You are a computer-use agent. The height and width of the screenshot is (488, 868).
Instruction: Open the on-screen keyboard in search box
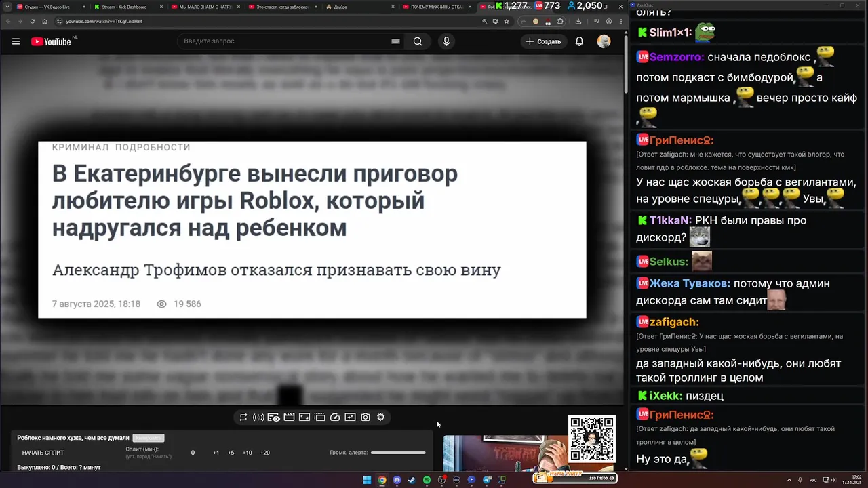click(x=395, y=41)
